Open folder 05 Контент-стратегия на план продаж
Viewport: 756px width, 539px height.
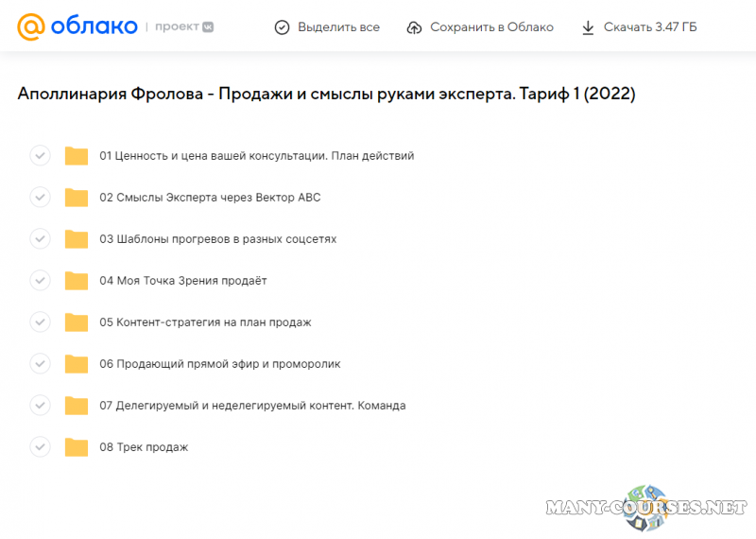click(205, 322)
